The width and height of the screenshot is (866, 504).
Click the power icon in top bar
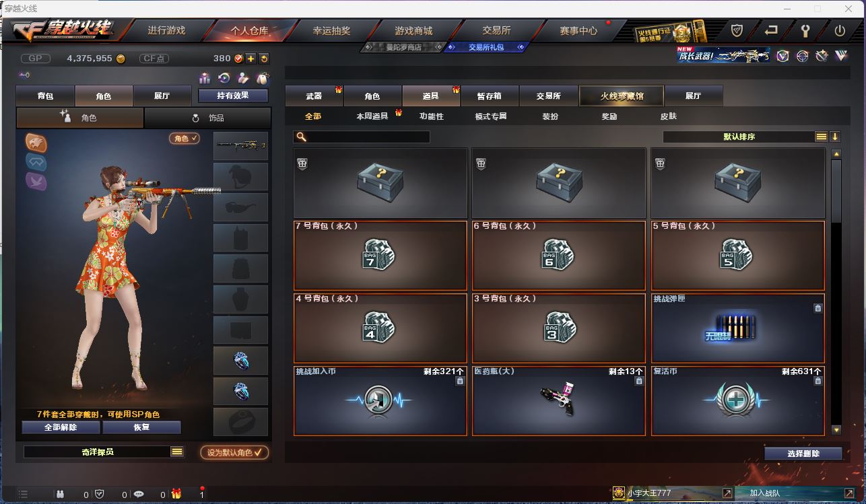pos(840,30)
